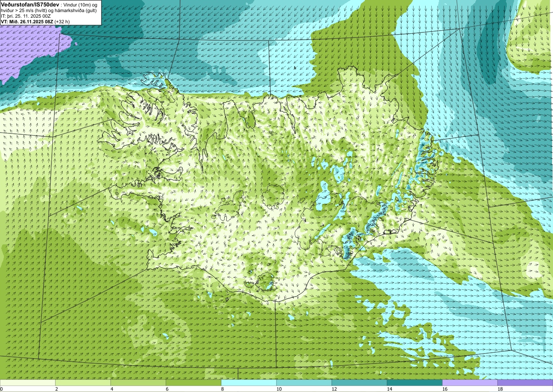
Task: Click the 'VT: Mið. 26.11.2025 08Z' valid time
Action: coord(27,22)
